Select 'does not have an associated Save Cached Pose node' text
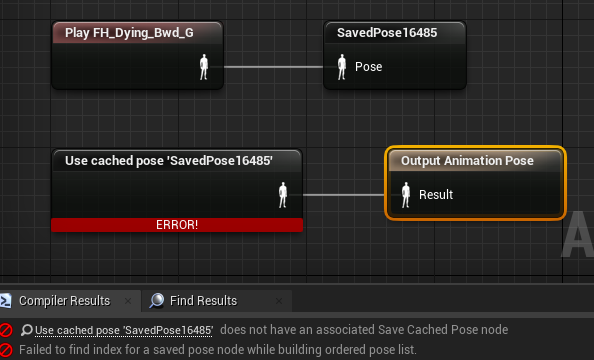 point(364,330)
